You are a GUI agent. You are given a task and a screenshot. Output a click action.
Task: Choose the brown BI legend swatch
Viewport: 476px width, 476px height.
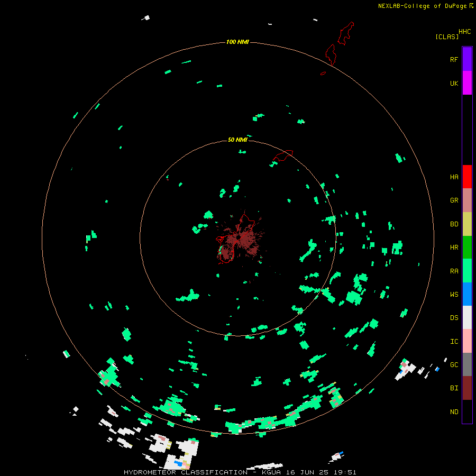tap(467, 388)
